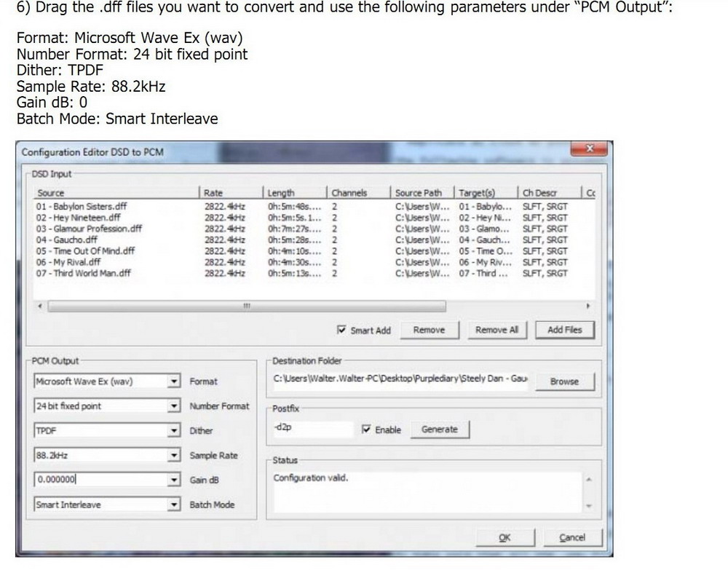Click the Status box down scroll arrow

[x=589, y=506]
